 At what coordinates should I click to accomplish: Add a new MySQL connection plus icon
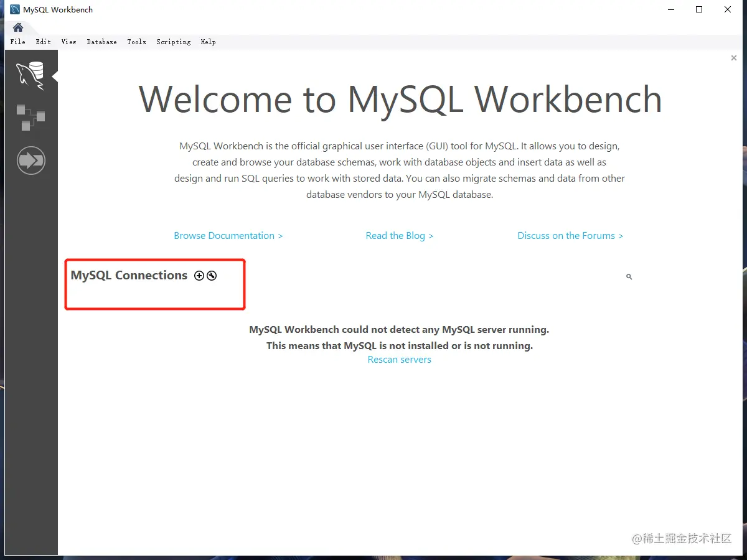199,276
